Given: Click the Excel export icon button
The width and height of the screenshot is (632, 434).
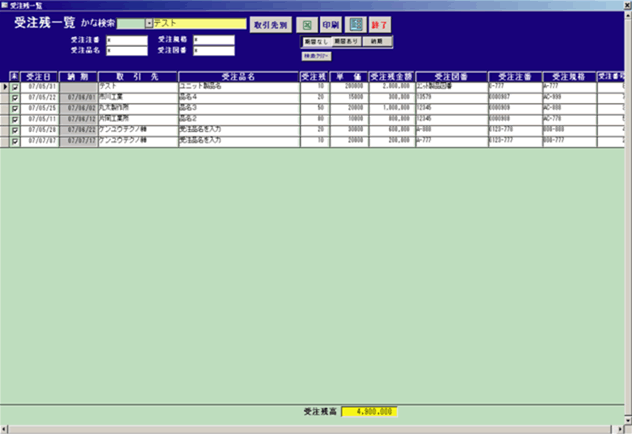Looking at the screenshot, I should [307, 23].
